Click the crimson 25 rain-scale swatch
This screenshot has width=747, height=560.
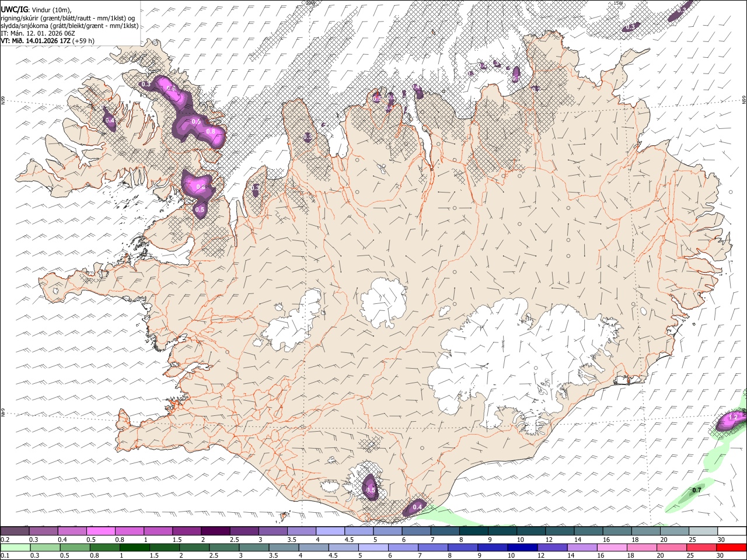click(x=701, y=548)
